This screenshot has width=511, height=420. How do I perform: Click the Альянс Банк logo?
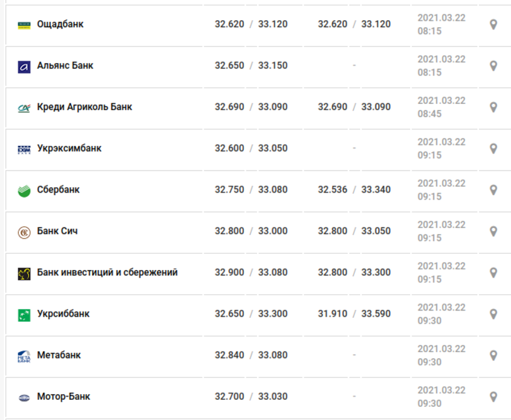pyautogui.click(x=24, y=67)
